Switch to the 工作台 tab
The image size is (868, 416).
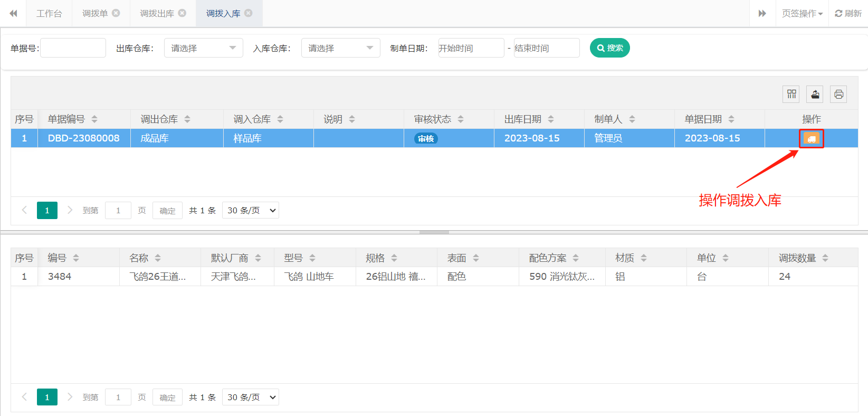49,14
